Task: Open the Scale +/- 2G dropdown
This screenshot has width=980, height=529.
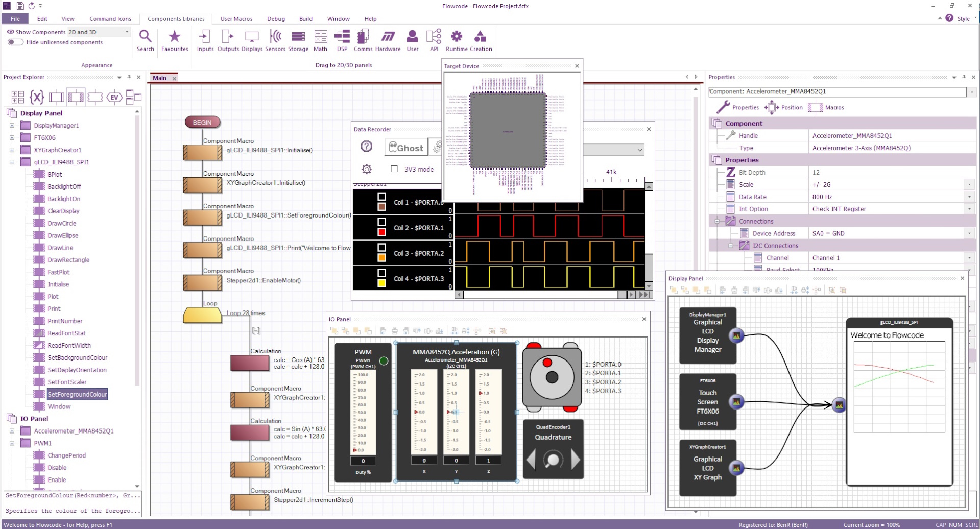Action: coord(969,184)
